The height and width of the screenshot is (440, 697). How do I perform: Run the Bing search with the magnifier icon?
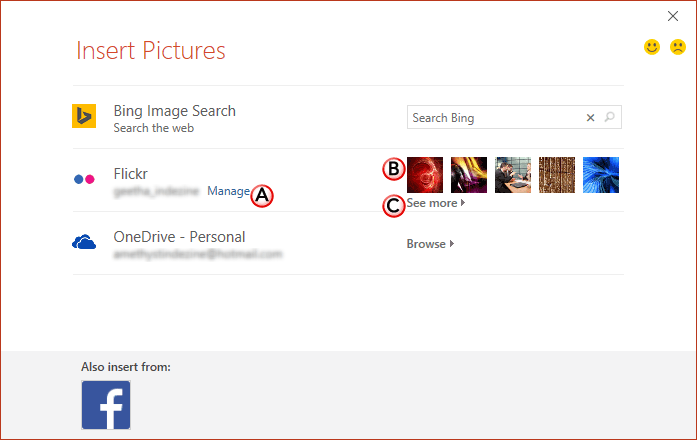[609, 117]
